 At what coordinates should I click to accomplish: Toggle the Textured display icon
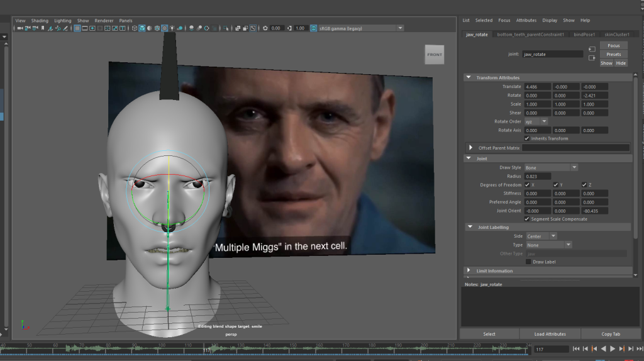[x=164, y=28]
